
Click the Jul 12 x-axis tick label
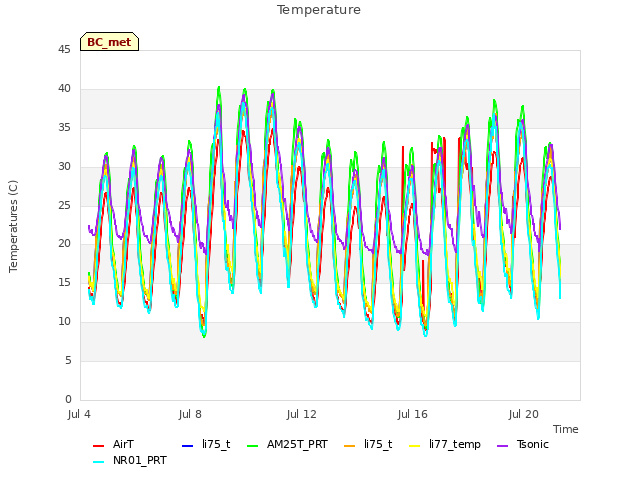tap(302, 414)
